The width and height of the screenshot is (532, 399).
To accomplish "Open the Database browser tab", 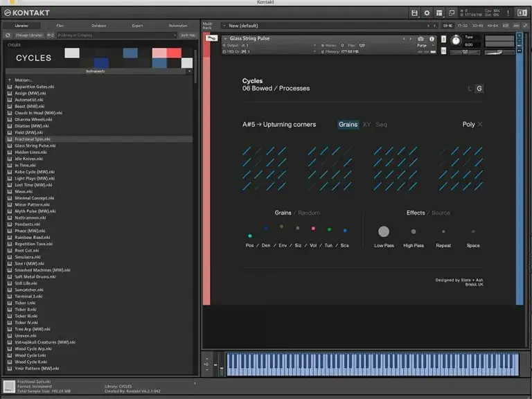I will [x=99, y=26].
